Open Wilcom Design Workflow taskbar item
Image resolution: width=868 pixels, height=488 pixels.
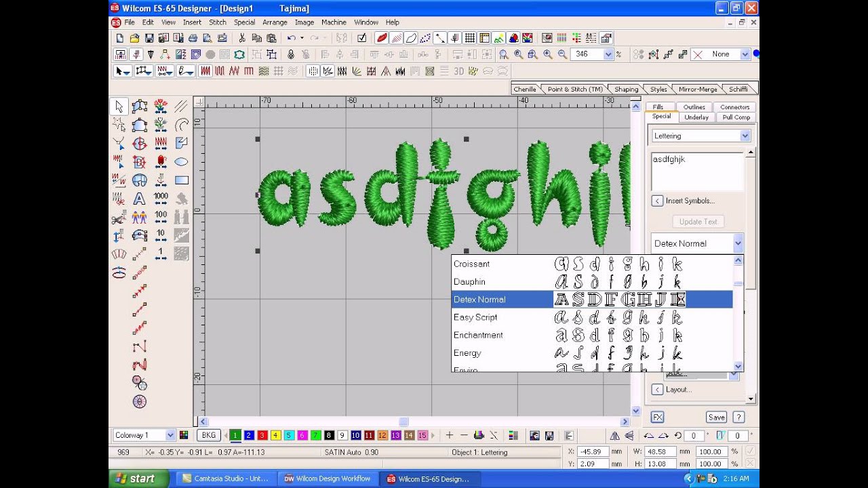(328, 479)
